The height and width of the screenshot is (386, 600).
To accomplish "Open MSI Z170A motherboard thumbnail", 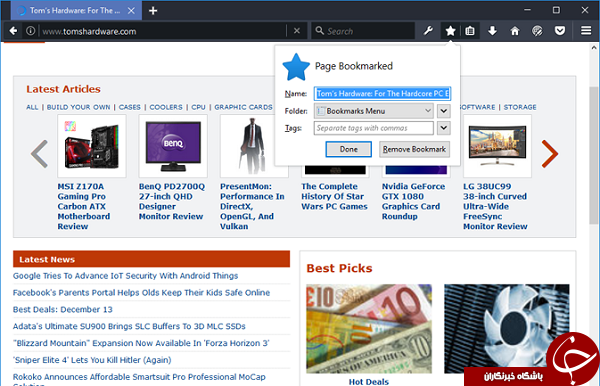I will click(x=92, y=146).
